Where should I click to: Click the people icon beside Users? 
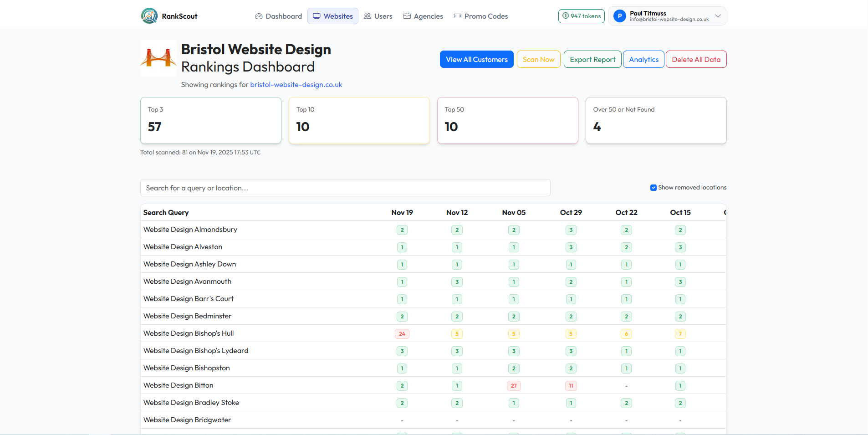(x=368, y=16)
